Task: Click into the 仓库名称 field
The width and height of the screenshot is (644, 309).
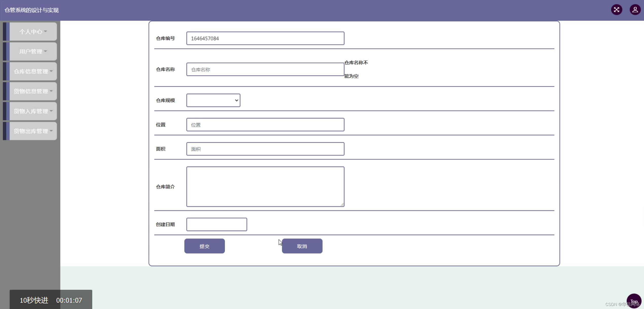Action: coord(265,70)
